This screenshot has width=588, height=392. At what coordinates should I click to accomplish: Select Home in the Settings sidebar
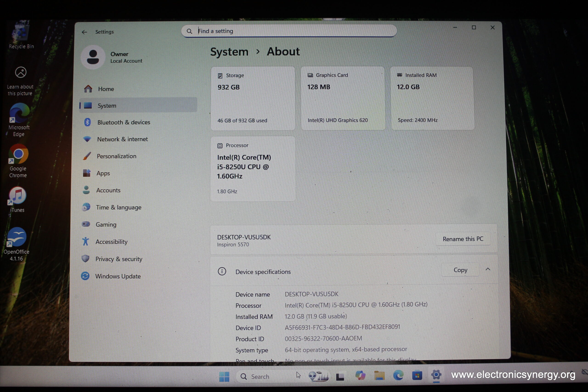pos(106,89)
